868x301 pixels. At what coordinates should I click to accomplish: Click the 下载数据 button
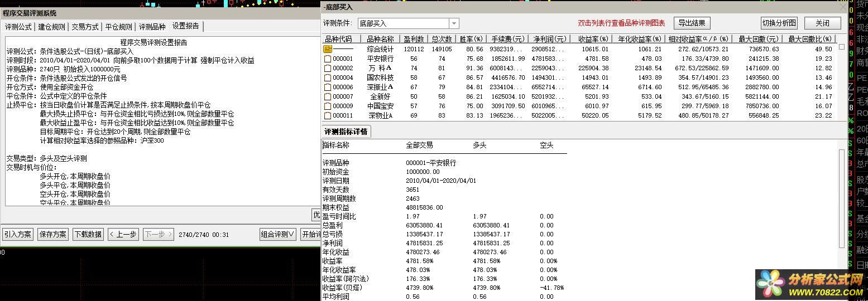pyautogui.click(x=88, y=234)
